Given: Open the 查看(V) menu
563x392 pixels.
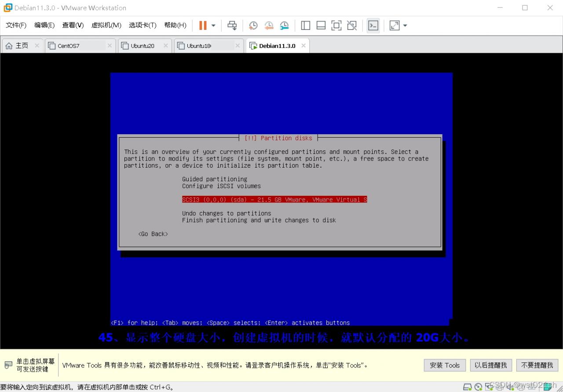Looking at the screenshot, I should tap(73, 25).
